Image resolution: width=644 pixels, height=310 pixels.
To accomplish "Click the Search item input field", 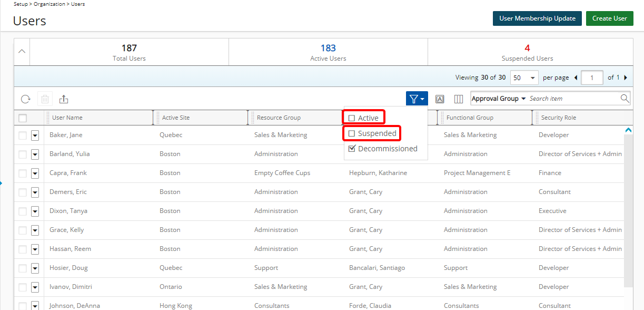I will tap(573, 99).
